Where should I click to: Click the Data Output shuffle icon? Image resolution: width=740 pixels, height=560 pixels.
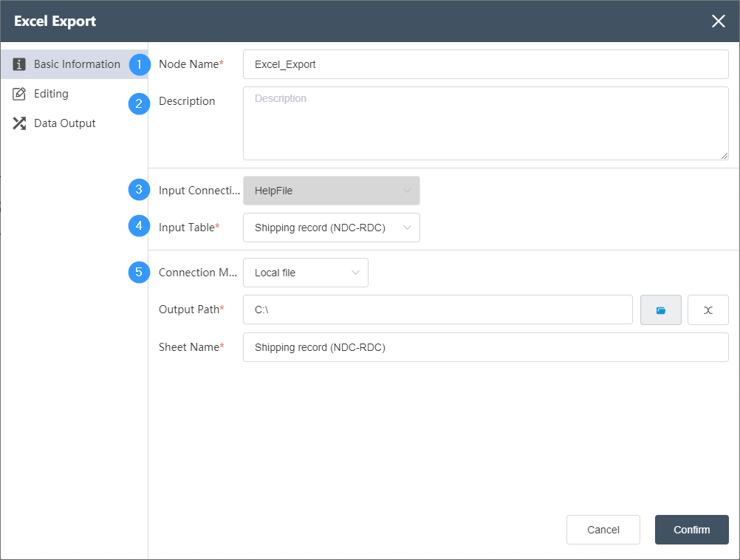click(19, 123)
